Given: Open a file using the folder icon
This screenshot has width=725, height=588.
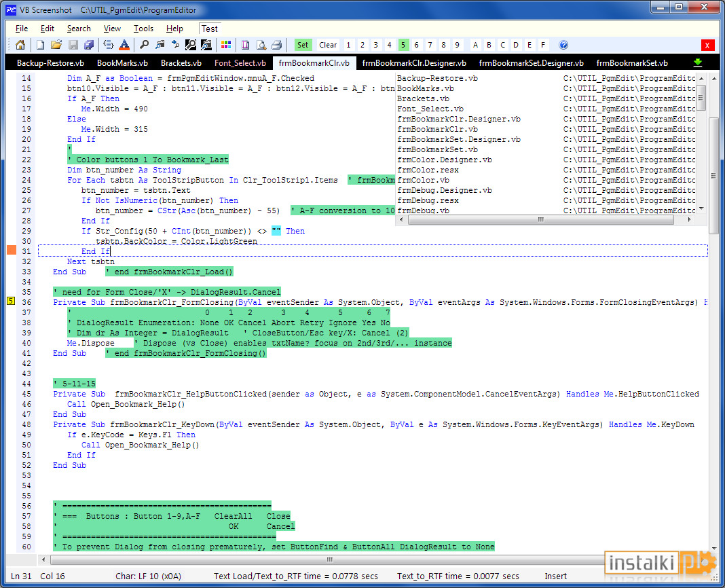Looking at the screenshot, I should click(x=56, y=45).
